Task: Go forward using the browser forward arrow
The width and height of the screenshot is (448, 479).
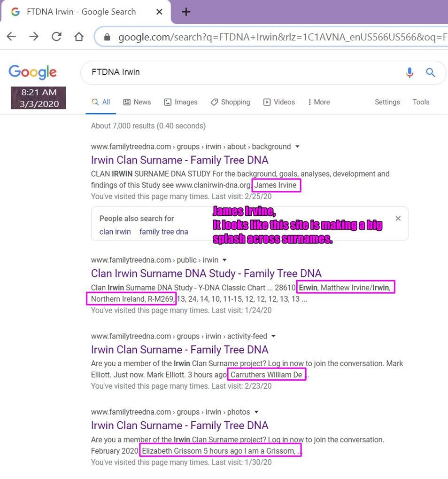Action: coord(34,37)
